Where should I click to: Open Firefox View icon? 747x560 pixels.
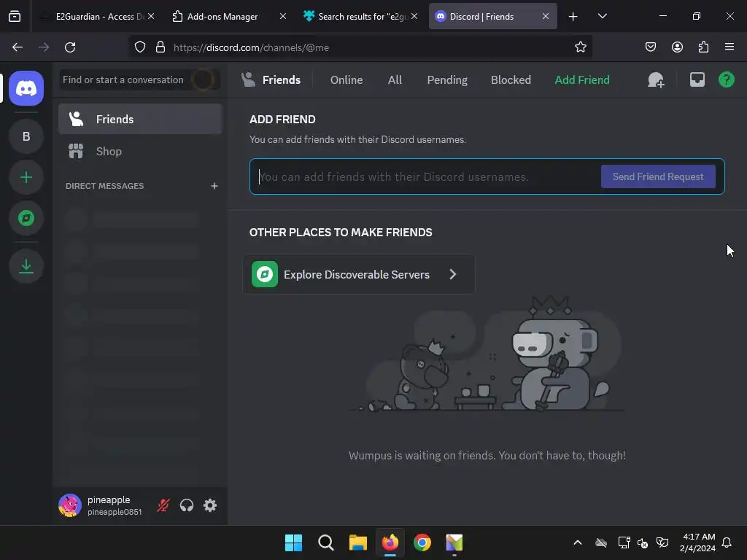(15, 16)
